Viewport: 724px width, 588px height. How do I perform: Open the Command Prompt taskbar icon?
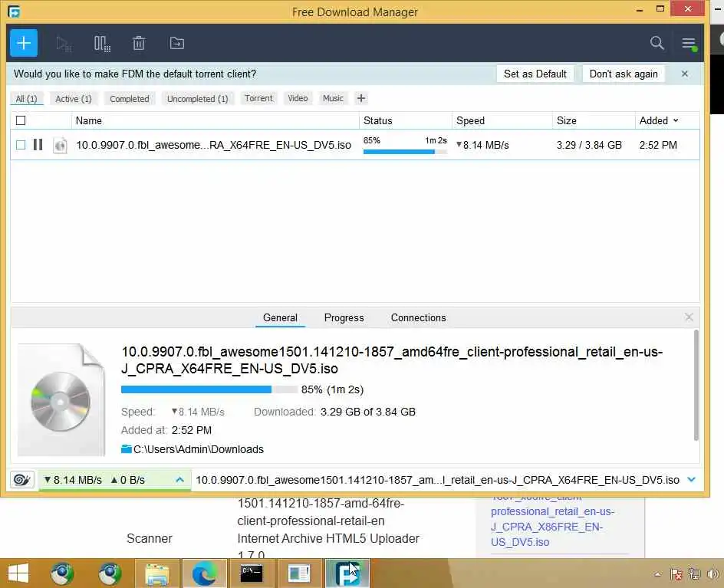pyautogui.click(x=252, y=573)
